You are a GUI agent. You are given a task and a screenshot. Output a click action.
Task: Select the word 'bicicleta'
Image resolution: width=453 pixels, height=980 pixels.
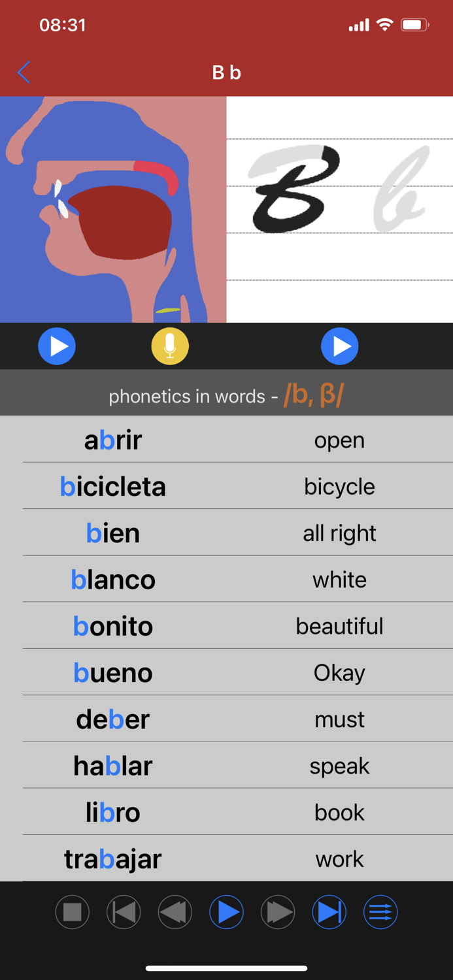[113, 486]
